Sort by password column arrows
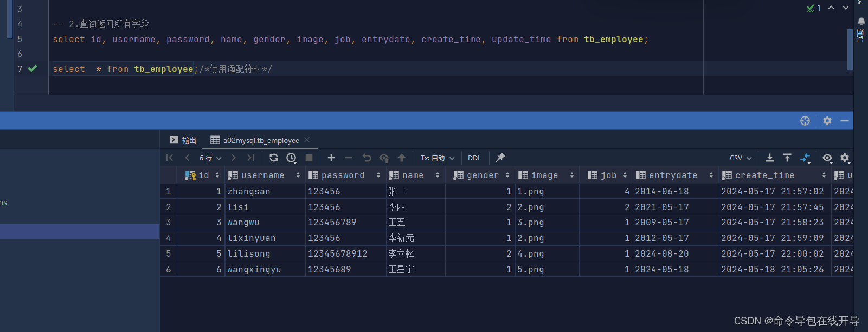The image size is (868, 332). (378, 175)
